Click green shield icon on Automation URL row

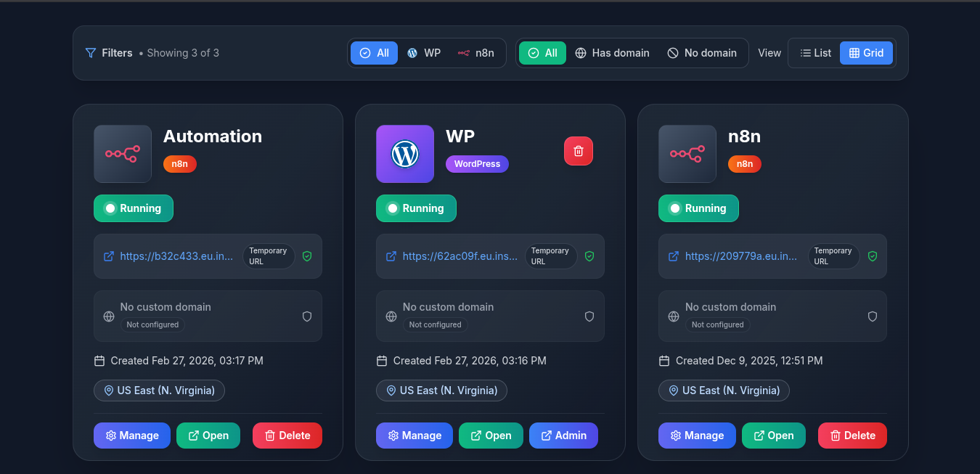pos(307,256)
